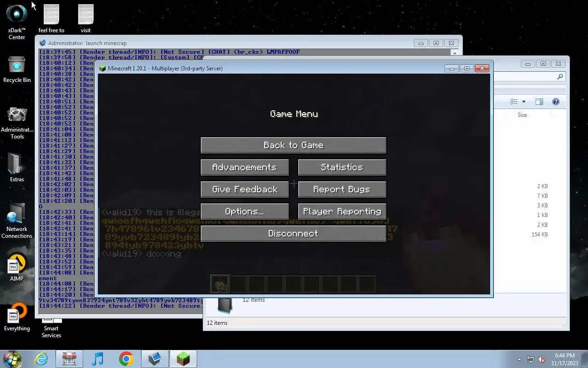Click the 7 KB file size entry
Screen dimensions: 588x368
click(543, 196)
